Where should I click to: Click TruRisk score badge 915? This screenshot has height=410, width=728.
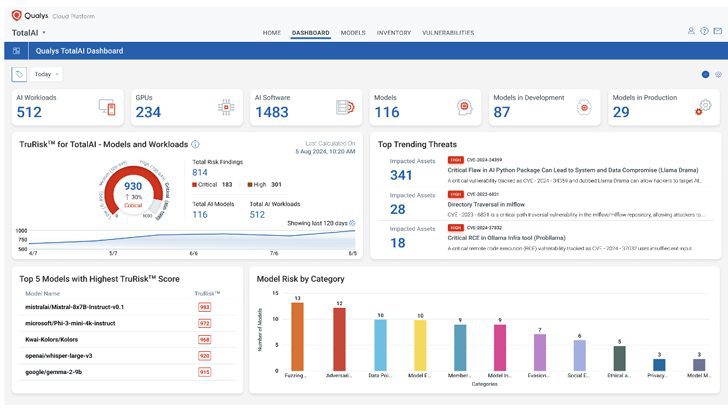tap(205, 372)
